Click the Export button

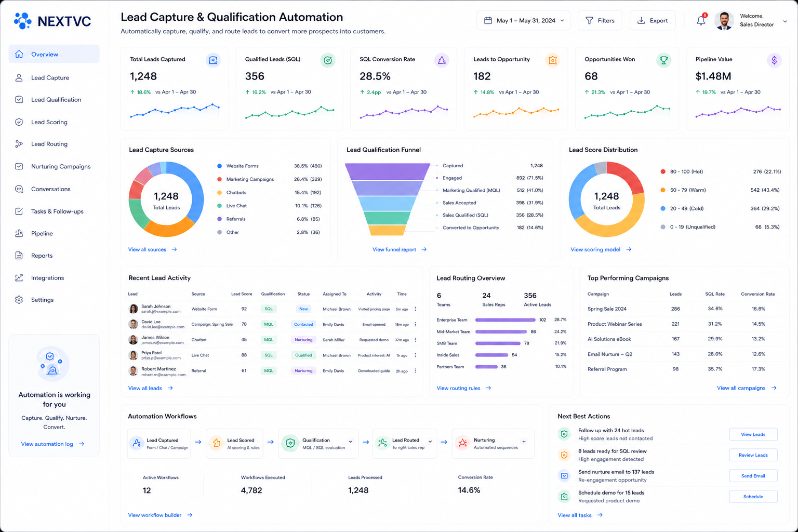[x=653, y=21]
